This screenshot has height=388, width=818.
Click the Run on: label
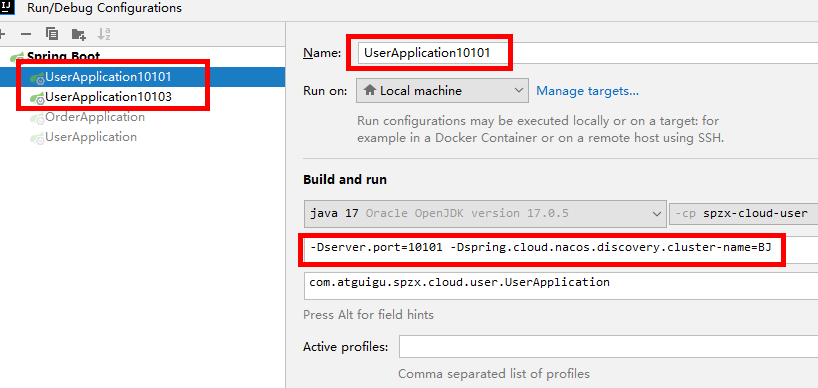(325, 91)
